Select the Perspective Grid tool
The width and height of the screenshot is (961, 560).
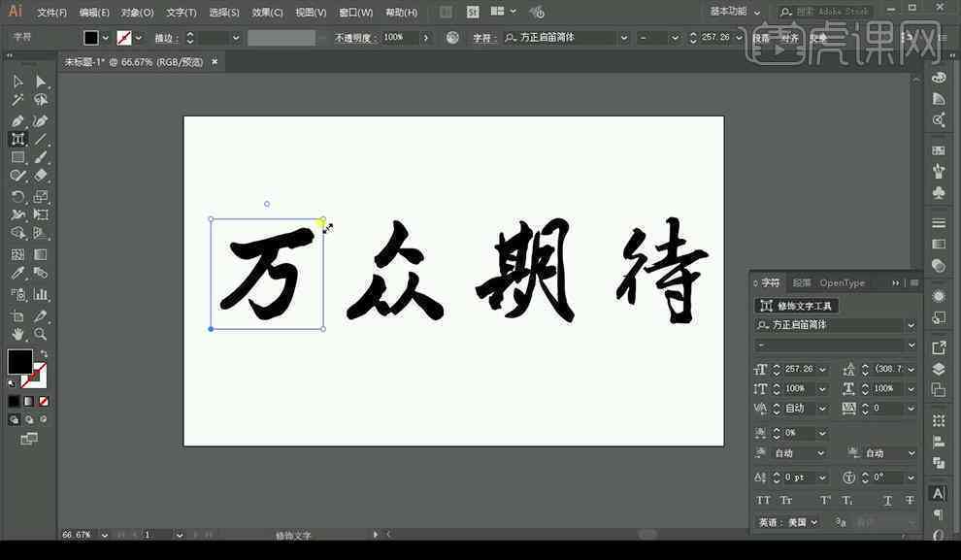click(41, 233)
